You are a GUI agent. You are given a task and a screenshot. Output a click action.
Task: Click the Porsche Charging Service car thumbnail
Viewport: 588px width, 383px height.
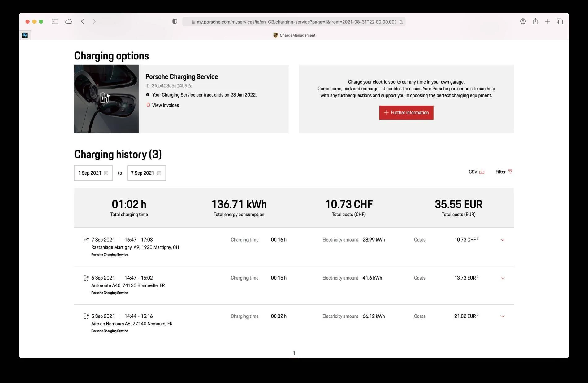pyautogui.click(x=106, y=99)
